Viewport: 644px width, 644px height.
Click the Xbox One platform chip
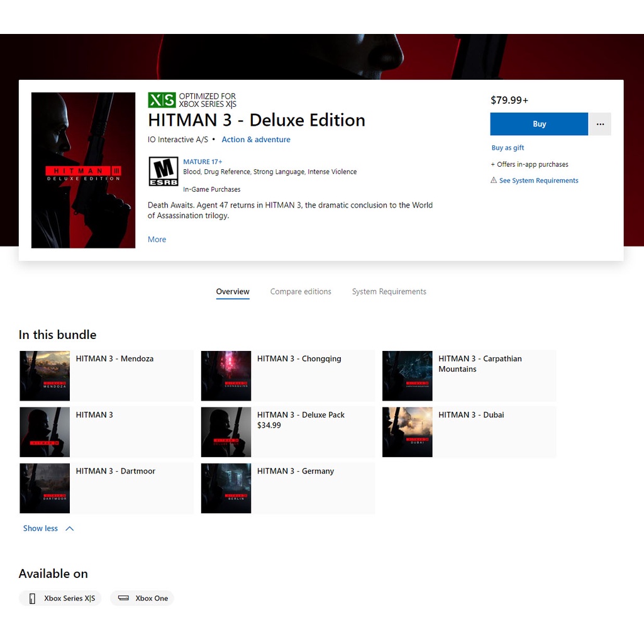[x=142, y=598]
